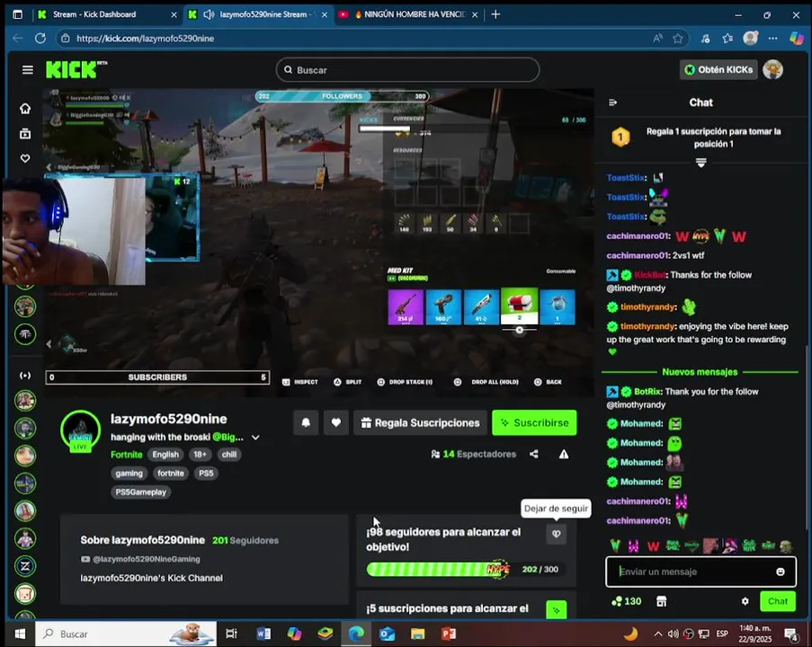
Task: Open Windows Start menu
Action: 20,634
